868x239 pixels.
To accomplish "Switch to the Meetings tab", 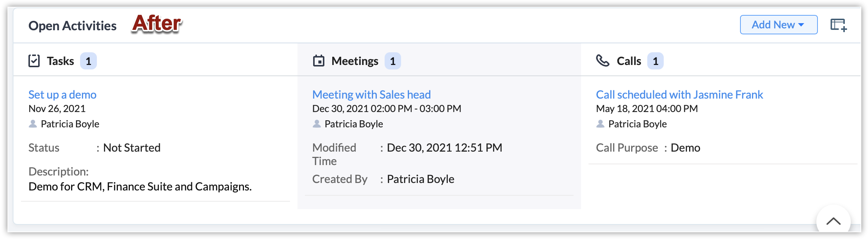I will (355, 61).
